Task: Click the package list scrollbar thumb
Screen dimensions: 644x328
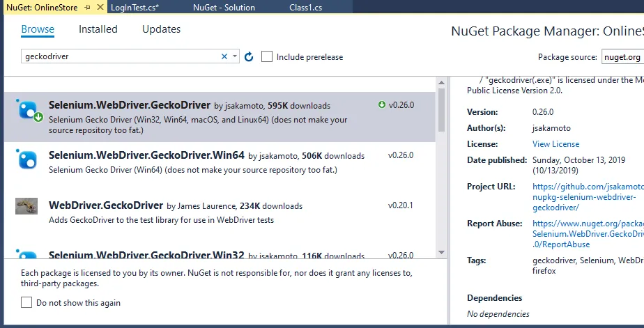Action: point(441,109)
